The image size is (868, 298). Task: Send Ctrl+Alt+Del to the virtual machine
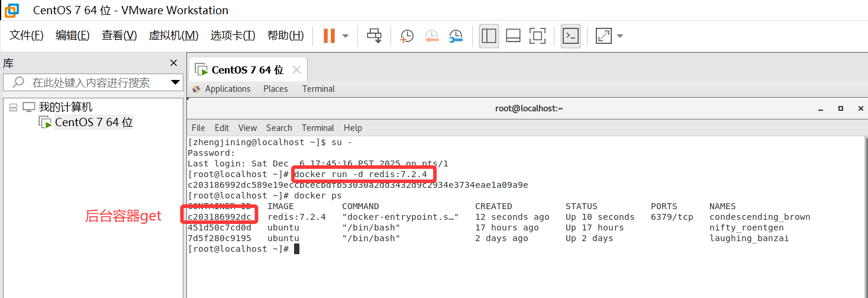point(374,36)
